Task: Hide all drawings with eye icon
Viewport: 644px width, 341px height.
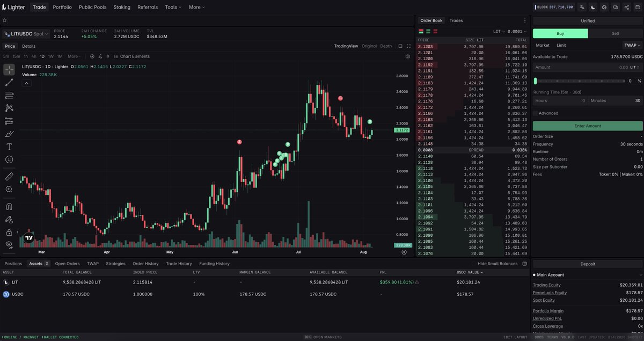Action: [9, 244]
